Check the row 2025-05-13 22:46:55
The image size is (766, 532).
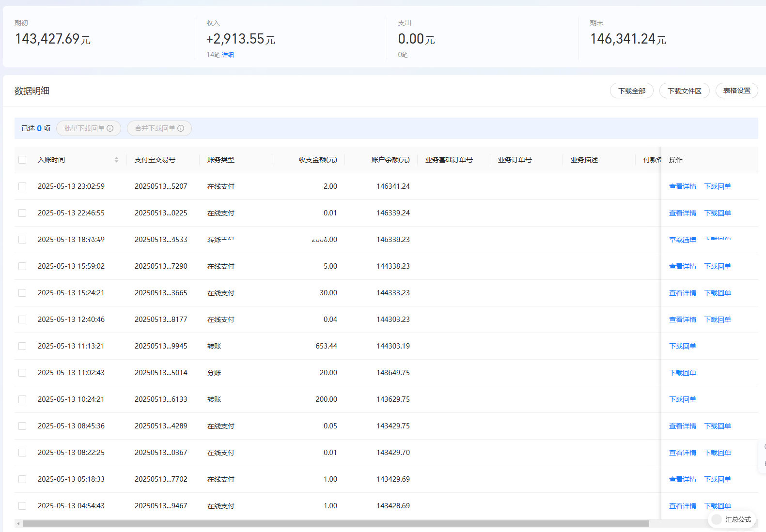pyautogui.click(x=22, y=213)
